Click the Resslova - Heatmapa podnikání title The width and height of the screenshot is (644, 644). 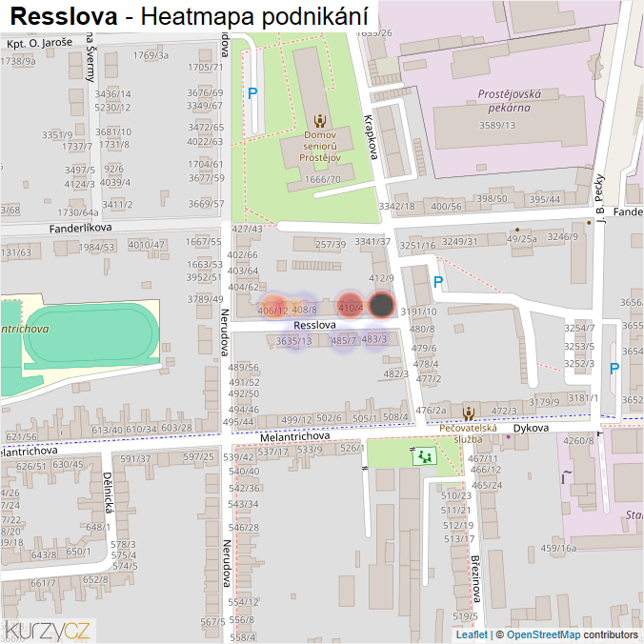click(189, 16)
